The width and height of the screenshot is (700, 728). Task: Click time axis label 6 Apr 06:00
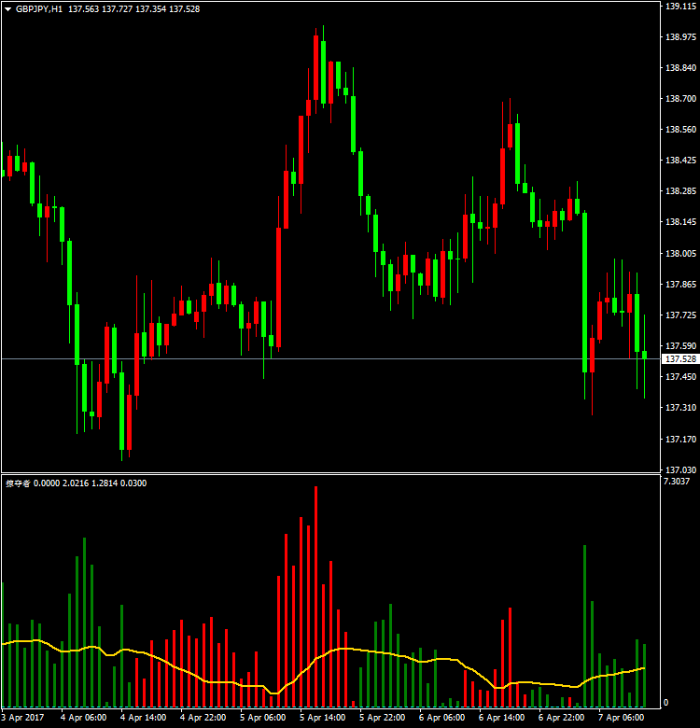click(441, 718)
